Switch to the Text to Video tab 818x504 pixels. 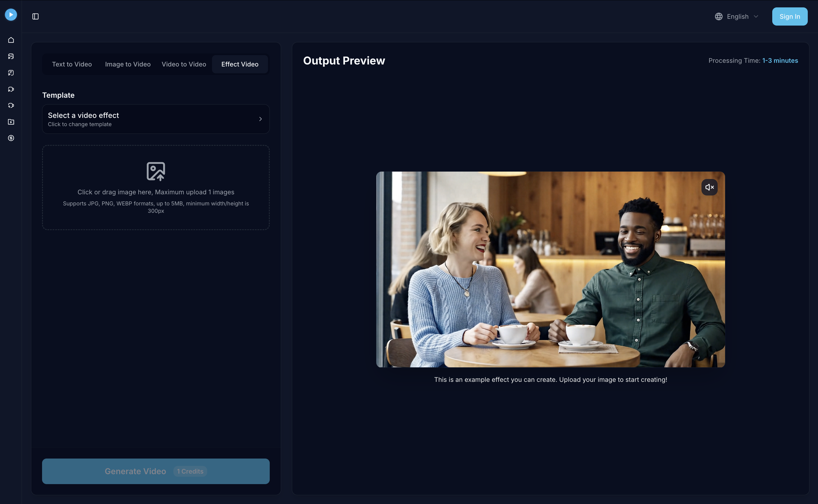click(72, 64)
